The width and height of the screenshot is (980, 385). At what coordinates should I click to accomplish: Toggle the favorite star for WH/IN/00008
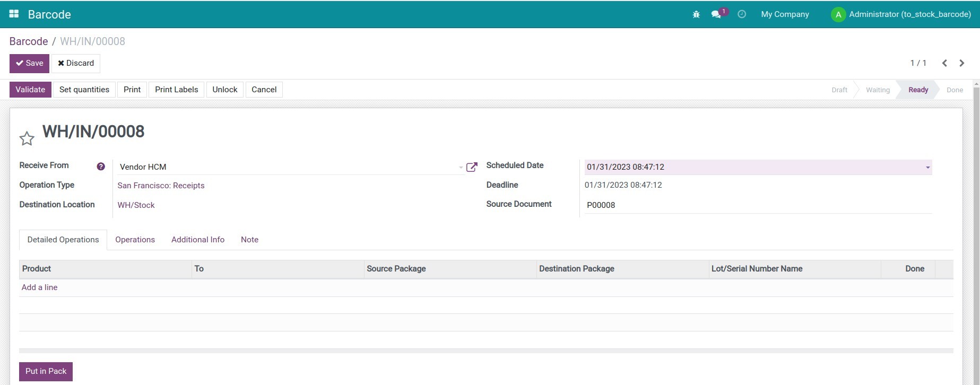[x=27, y=138]
